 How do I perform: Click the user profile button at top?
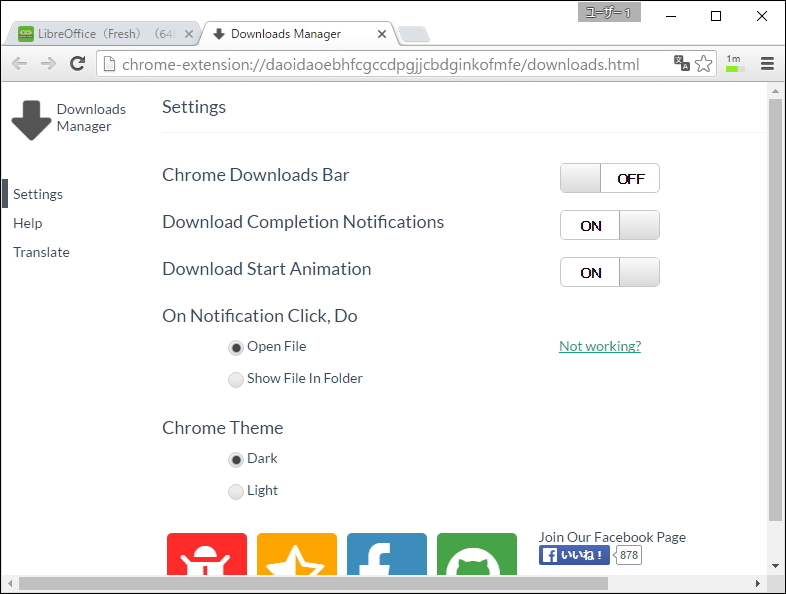tap(609, 13)
